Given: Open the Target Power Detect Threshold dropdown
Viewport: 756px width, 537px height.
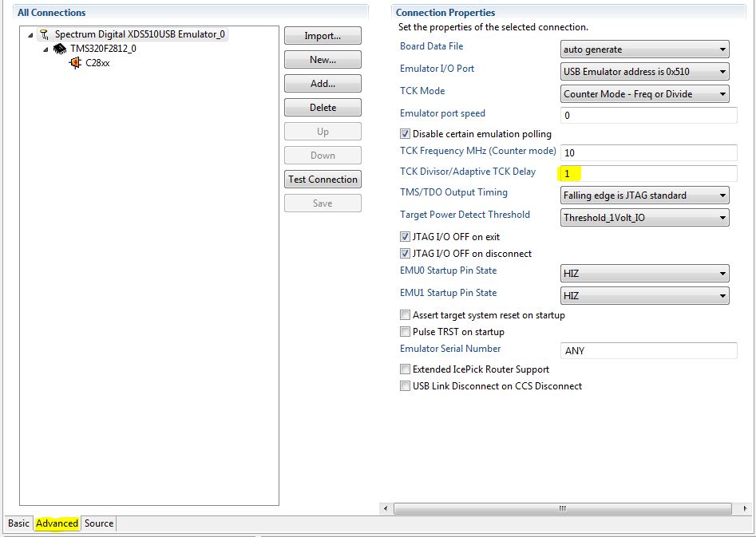Looking at the screenshot, I should click(x=723, y=217).
